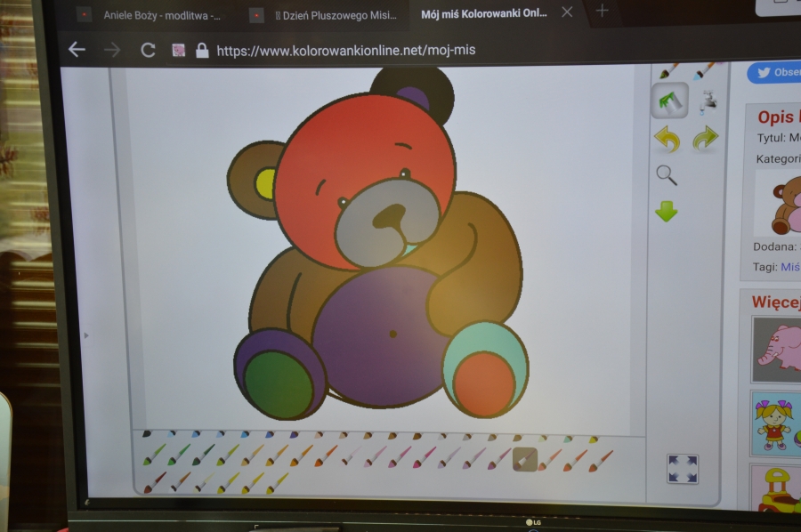Choose the pale cream brush in bottom row
The height and width of the screenshot is (532, 801).
click(x=203, y=482)
